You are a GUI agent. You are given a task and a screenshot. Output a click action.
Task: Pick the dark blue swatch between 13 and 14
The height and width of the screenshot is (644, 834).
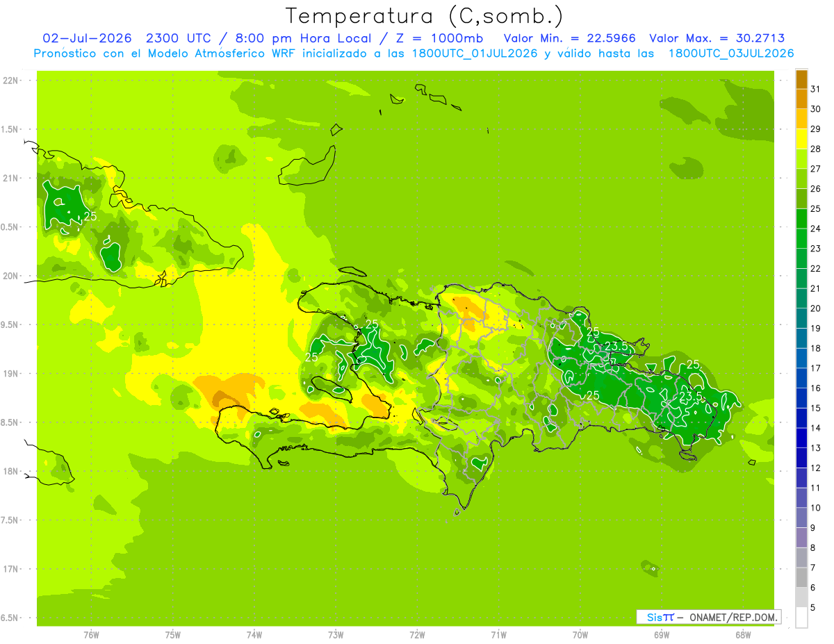[801, 438]
